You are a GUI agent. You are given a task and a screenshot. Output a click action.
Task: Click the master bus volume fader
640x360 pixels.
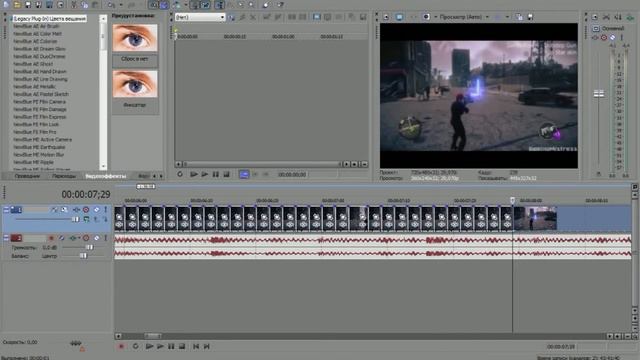point(599,94)
